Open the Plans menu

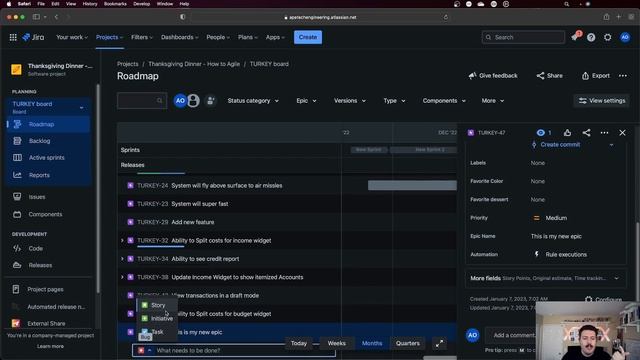point(247,37)
